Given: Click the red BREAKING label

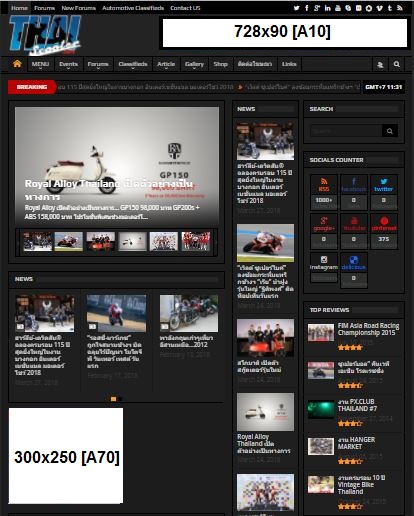Looking at the screenshot, I should [x=32, y=87].
